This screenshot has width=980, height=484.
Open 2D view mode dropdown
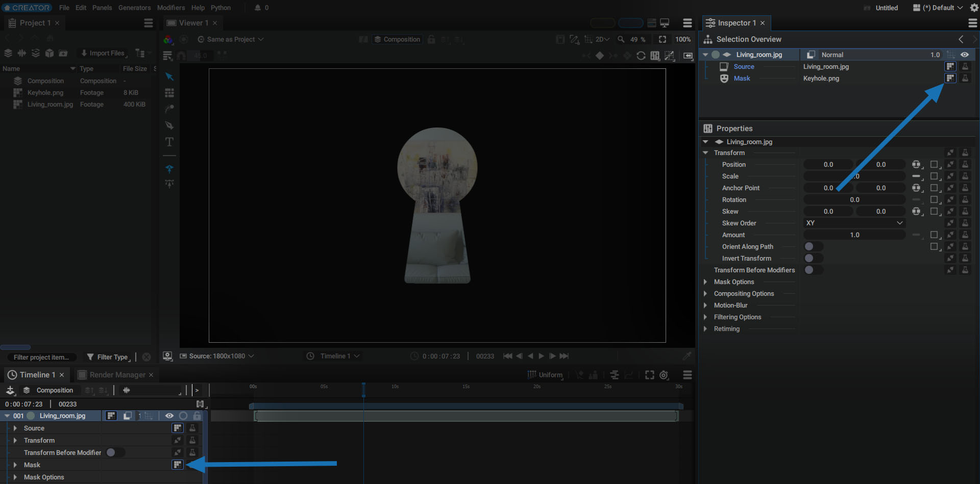click(x=602, y=39)
